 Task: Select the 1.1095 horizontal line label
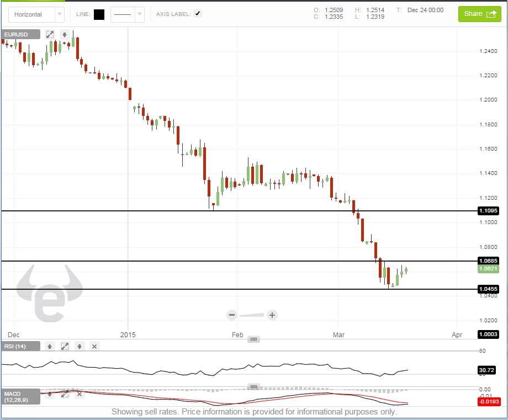pyautogui.click(x=488, y=211)
